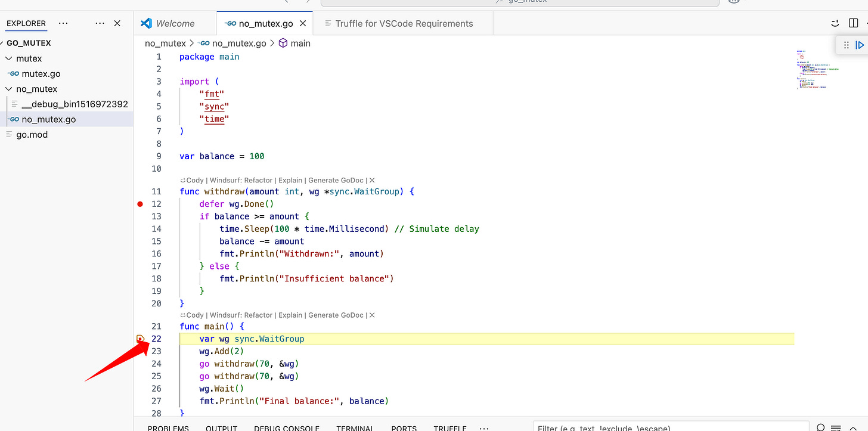Switch to the no_mutex.go tab
Screen dimensions: 868x431
pyautogui.click(x=265, y=23)
